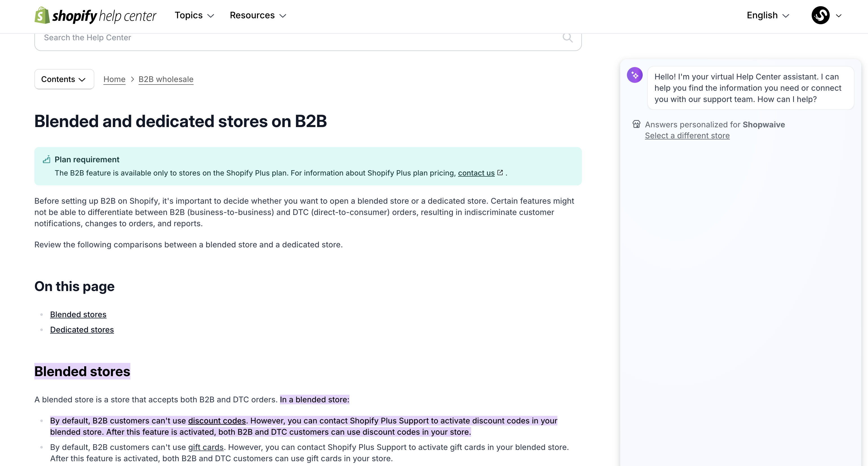Open the discount codes link
868x466 pixels.
[217, 421]
